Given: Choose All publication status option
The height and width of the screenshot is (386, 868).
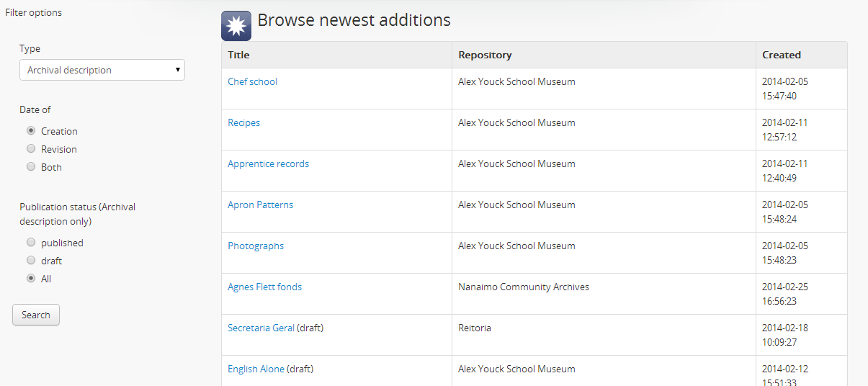Looking at the screenshot, I should coord(31,279).
